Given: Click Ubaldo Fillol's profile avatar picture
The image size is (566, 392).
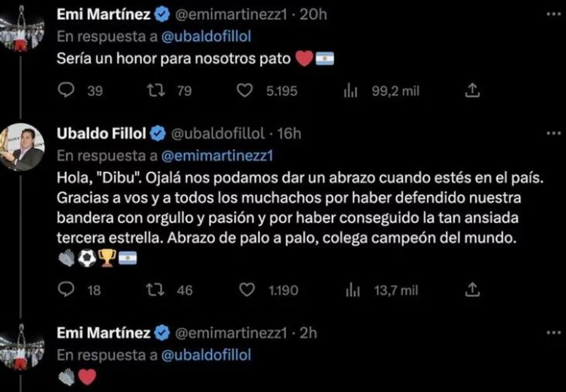Looking at the screenshot, I should click(24, 140).
